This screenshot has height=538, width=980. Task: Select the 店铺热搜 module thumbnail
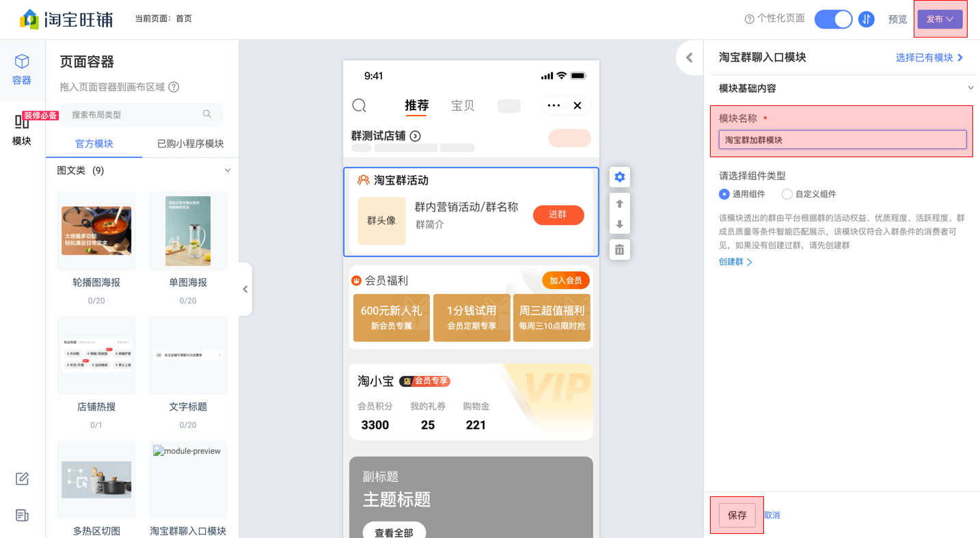96,355
